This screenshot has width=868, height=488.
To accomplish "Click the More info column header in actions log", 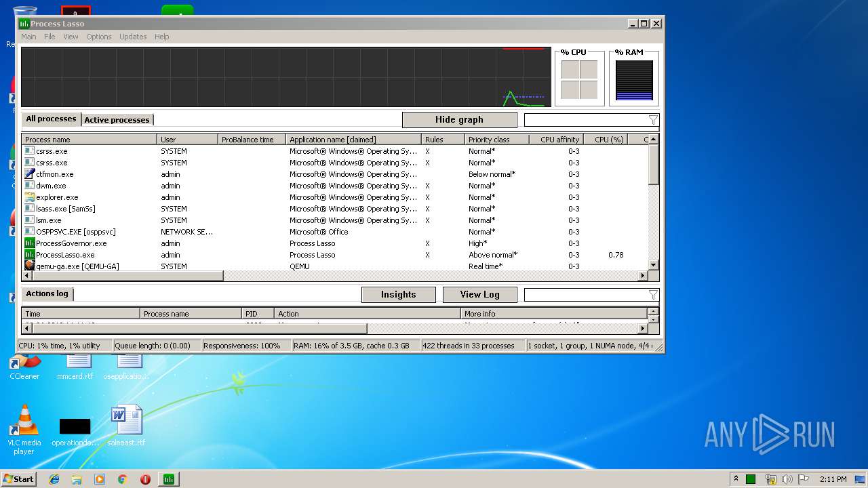I will [x=554, y=314].
